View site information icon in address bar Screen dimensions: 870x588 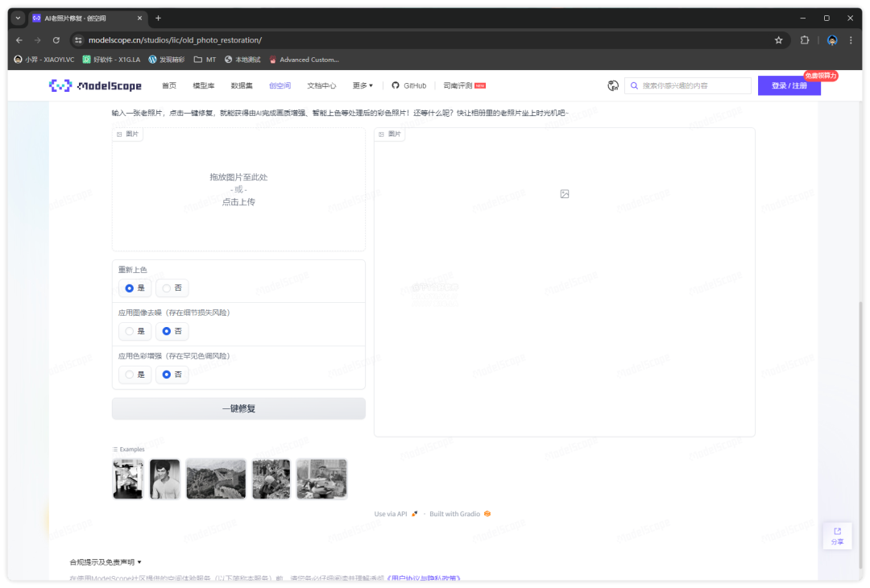[78, 40]
